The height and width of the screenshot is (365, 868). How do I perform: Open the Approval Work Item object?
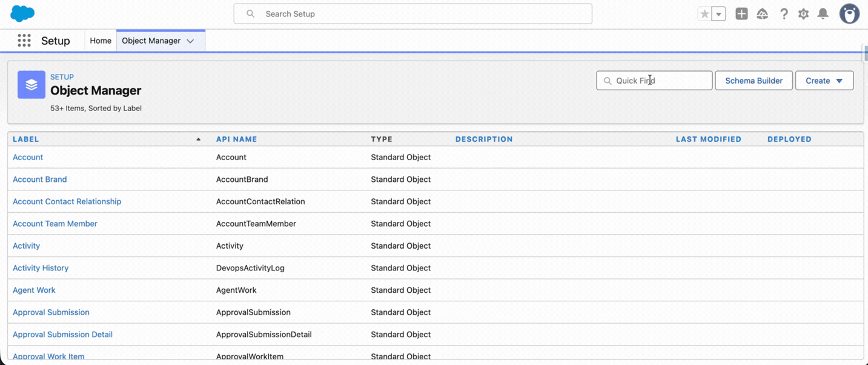48,357
